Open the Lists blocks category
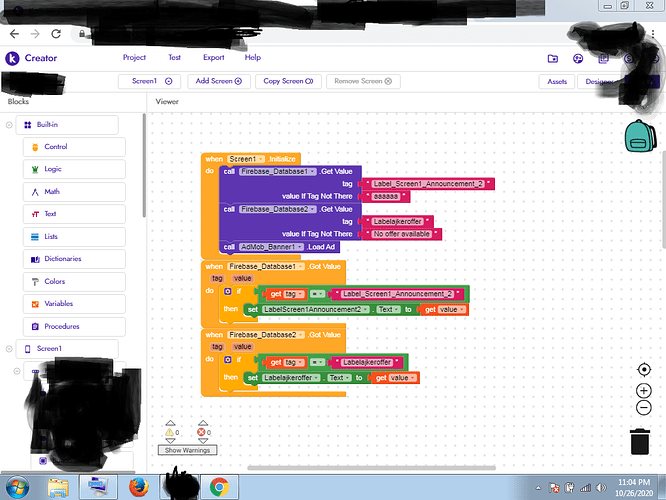Screen dimensions: 666x500 tap(74, 237)
